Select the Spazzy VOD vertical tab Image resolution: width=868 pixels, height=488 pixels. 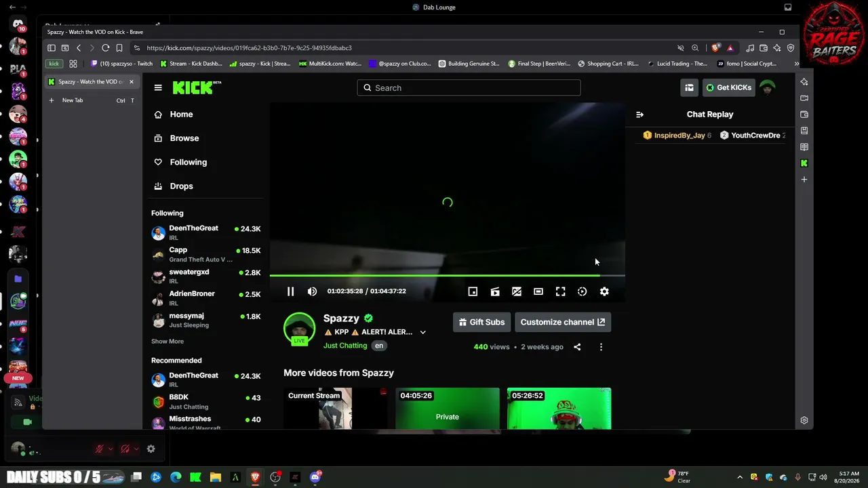click(91, 82)
